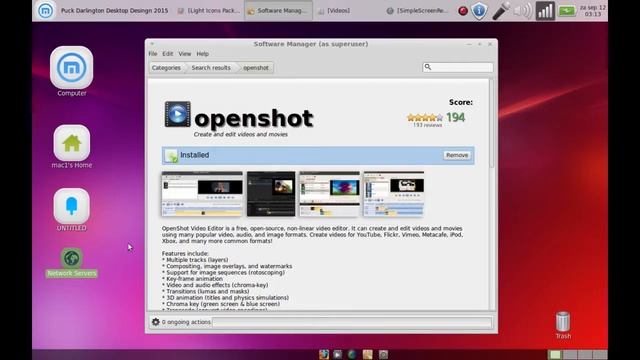The width and height of the screenshot is (640, 360).
Task: Open the Trash icon on desktop
Action: click(563, 322)
